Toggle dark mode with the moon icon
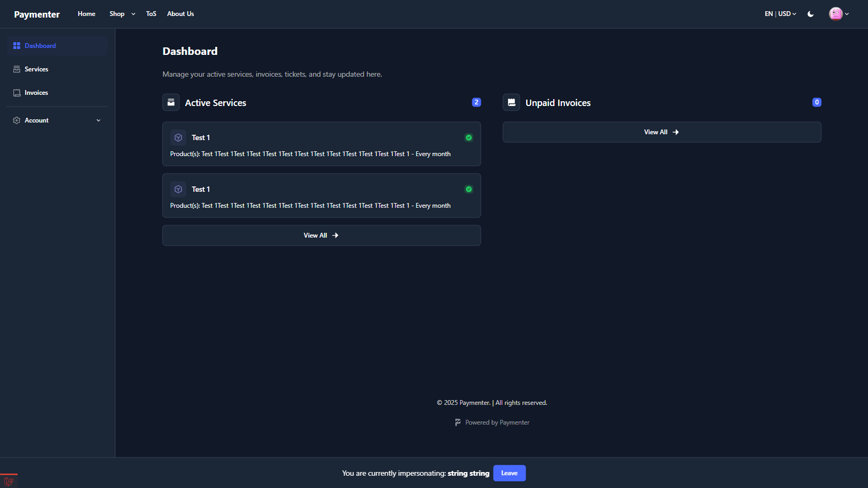868x488 pixels. click(810, 14)
